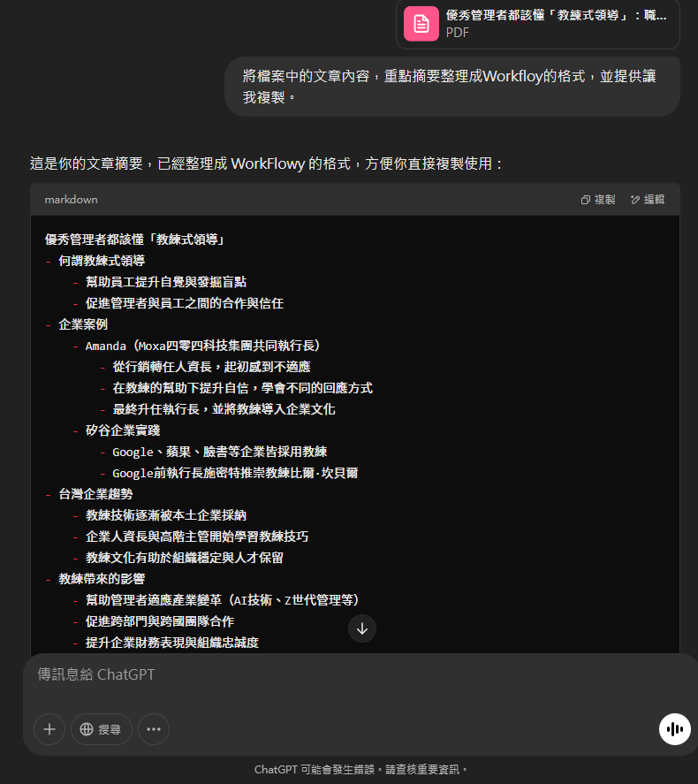This screenshot has width=698, height=784.
Task: Open the attached PDF file icon
Action: [421, 24]
